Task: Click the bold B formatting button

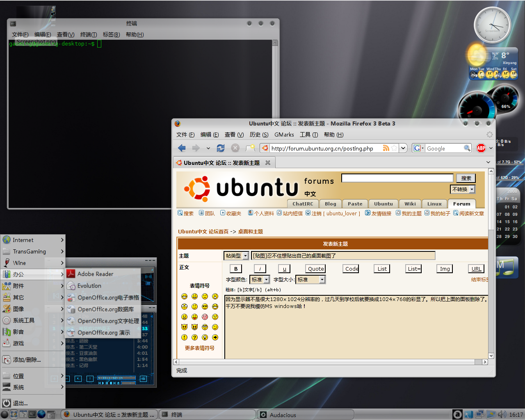Action: [236, 269]
